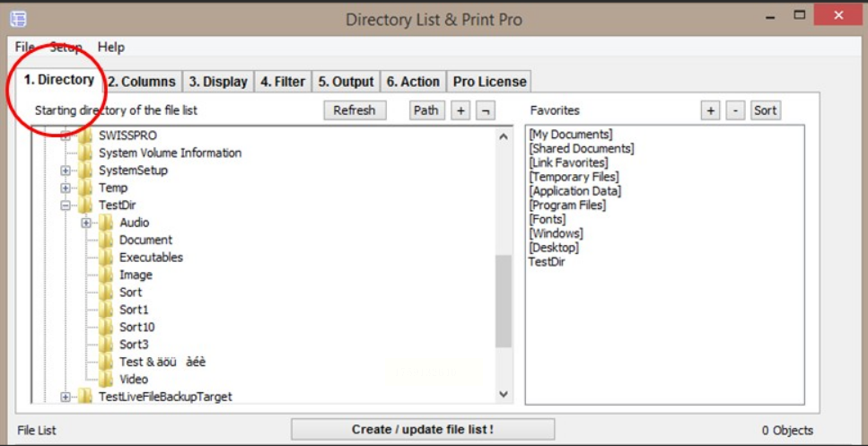Select [Program Files] in Favorites
Screen dimensions: 868x446
click(x=567, y=206)
